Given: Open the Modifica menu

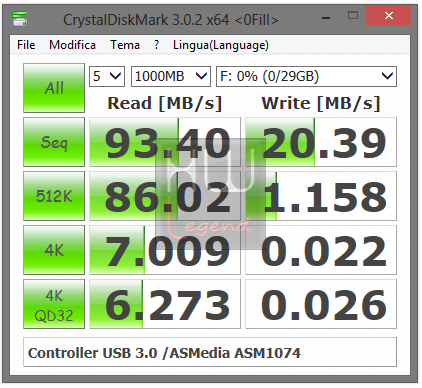Looking at the screenshot, I should pyautogui.click(x=72, y=45).
